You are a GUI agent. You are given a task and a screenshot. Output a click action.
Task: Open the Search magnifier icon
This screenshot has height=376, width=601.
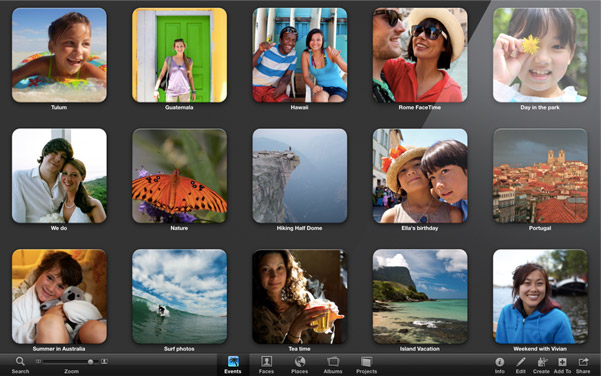click(x=20, y=361)
